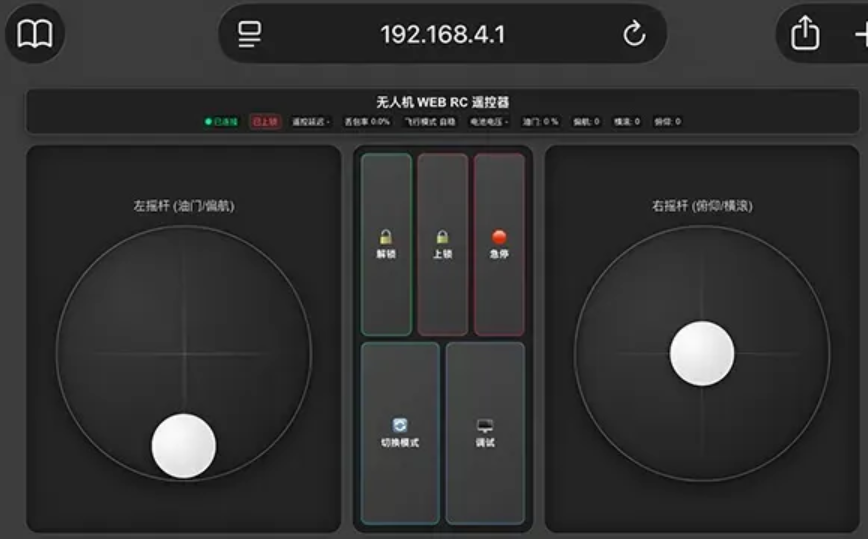Tap the share icon in the browser

coord(805,35)
